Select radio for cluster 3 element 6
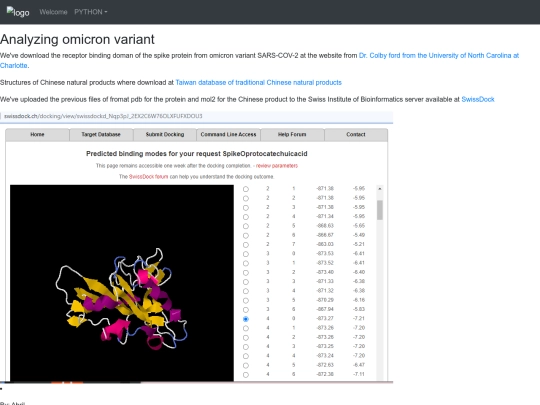The width and height of the screenshot is (540, 405). click(x=246, y=310)
